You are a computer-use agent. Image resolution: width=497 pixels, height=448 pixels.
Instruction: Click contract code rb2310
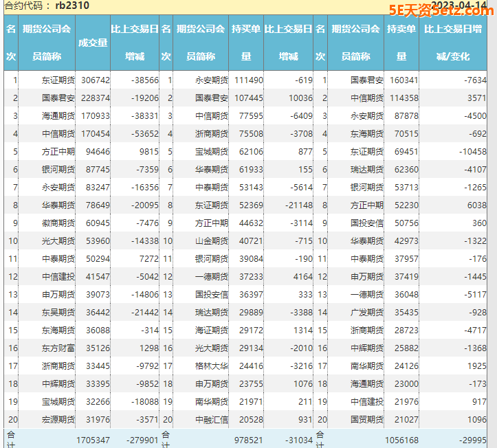[x=72, y=5]
